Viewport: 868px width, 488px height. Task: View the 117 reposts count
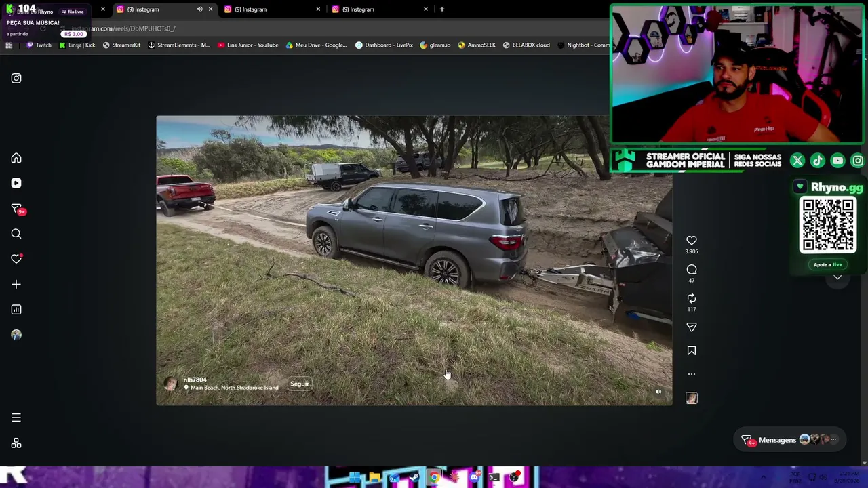(692, 310)
